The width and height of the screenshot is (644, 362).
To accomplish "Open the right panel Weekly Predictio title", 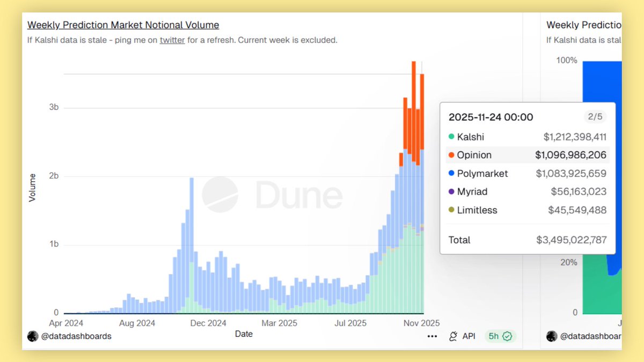I will [x=584, y=25].
